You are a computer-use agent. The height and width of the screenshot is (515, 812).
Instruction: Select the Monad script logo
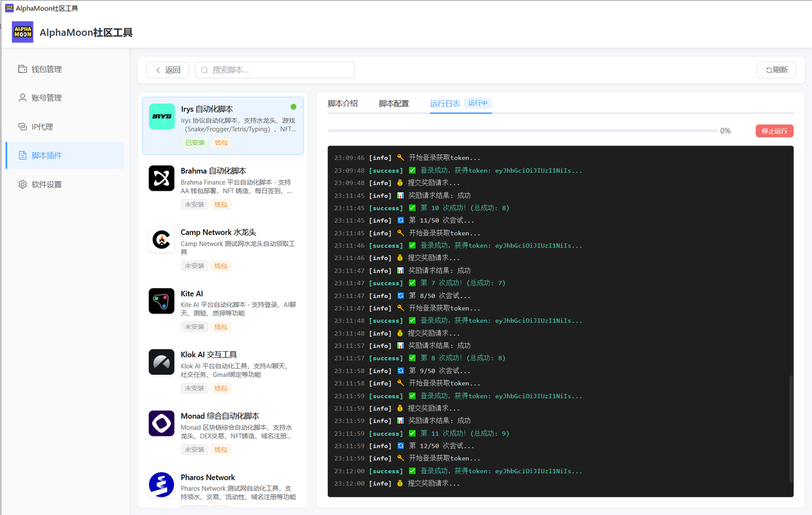[x=162, y=424]
